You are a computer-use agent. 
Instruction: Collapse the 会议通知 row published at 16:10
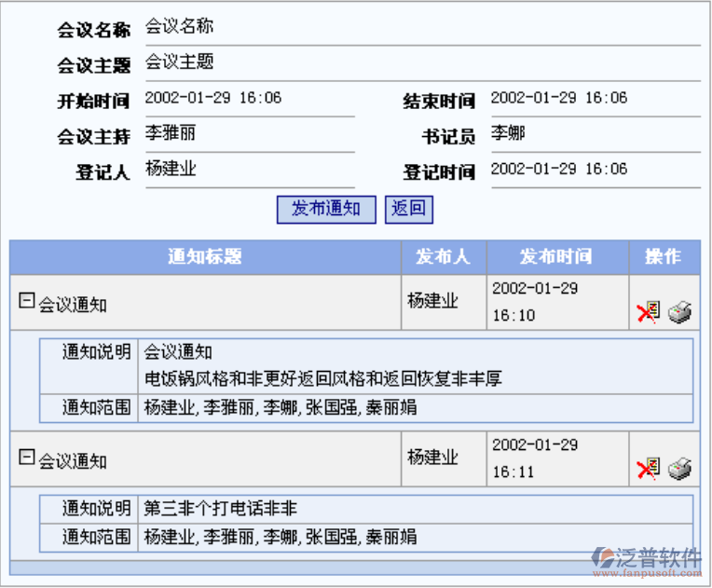[27, 301]
